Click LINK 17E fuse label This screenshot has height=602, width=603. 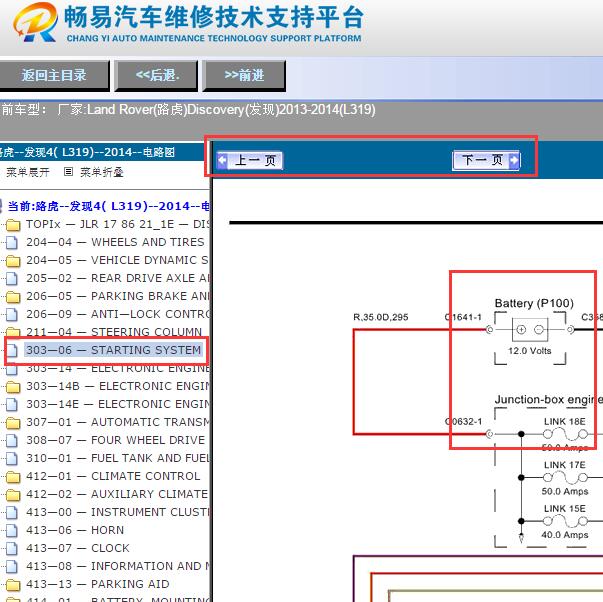pos(565,465)
